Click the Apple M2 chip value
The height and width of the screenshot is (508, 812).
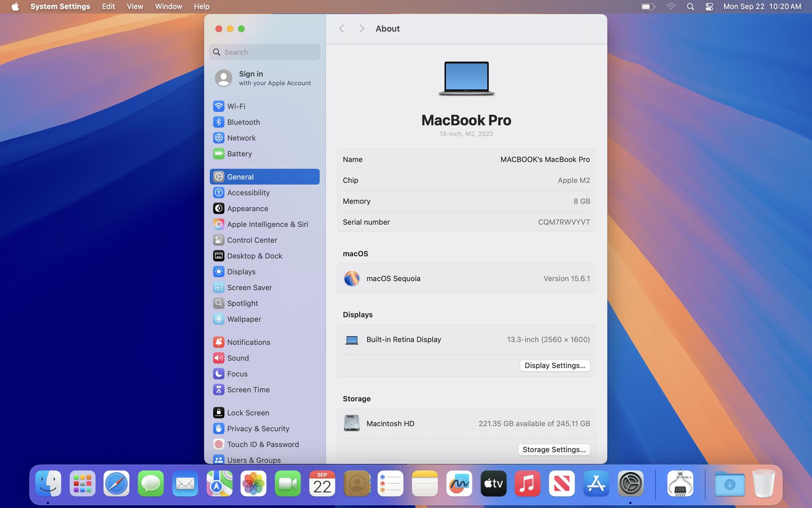(574, 180)
